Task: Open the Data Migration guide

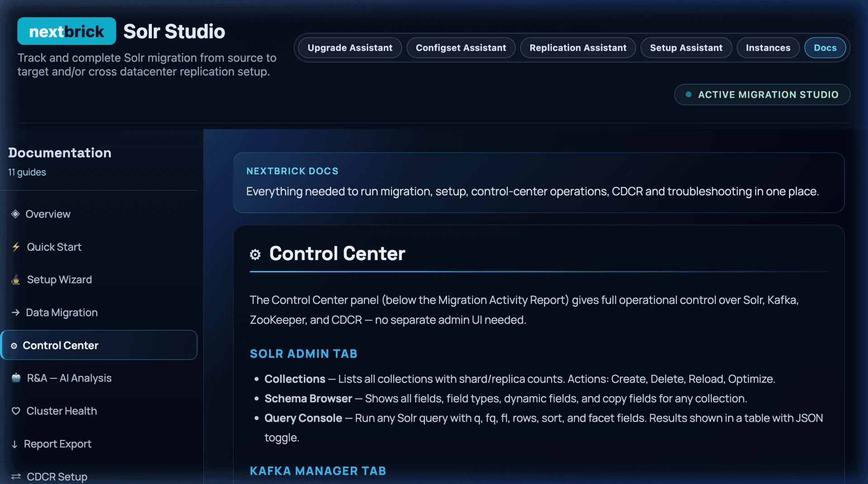Action: point(99,313)
